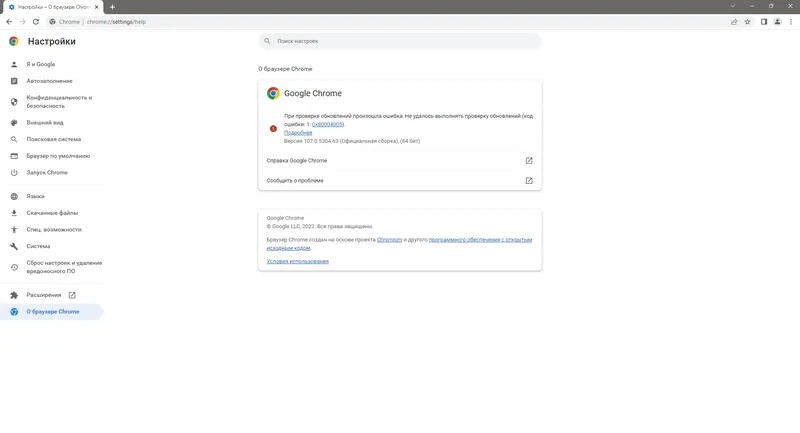Bookmark this page with star icon
This screenshot has width=800, height=433.
[747, 20]
